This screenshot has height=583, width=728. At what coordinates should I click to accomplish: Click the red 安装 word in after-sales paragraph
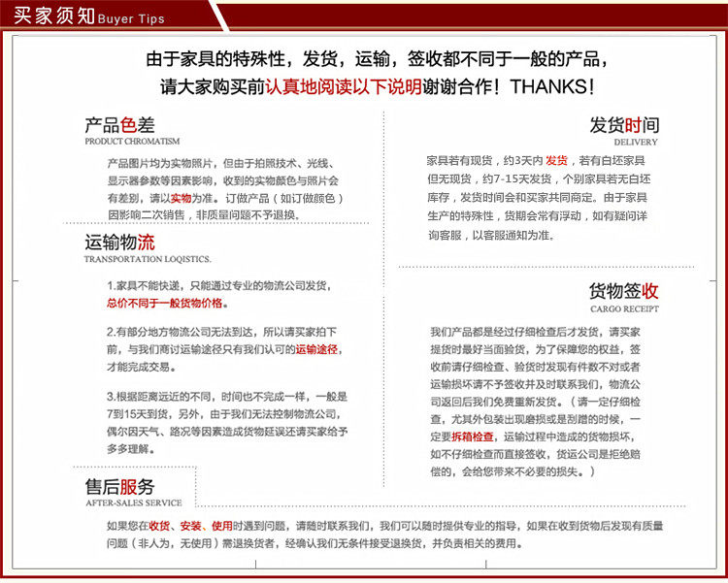[x=191, y=526]
